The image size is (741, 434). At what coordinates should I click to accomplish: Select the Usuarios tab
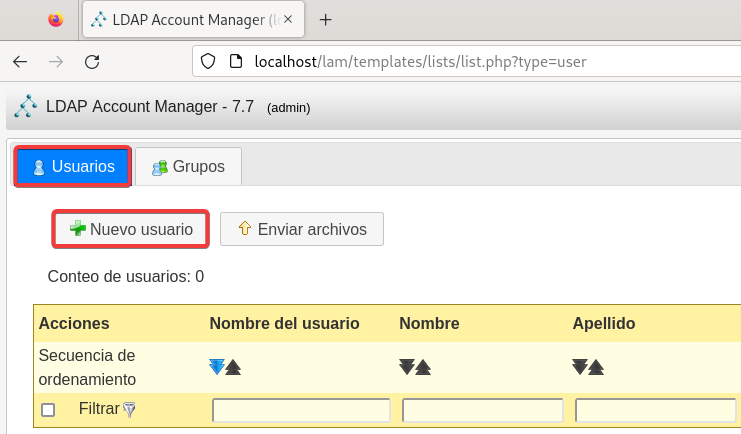[x=73, y=166]
